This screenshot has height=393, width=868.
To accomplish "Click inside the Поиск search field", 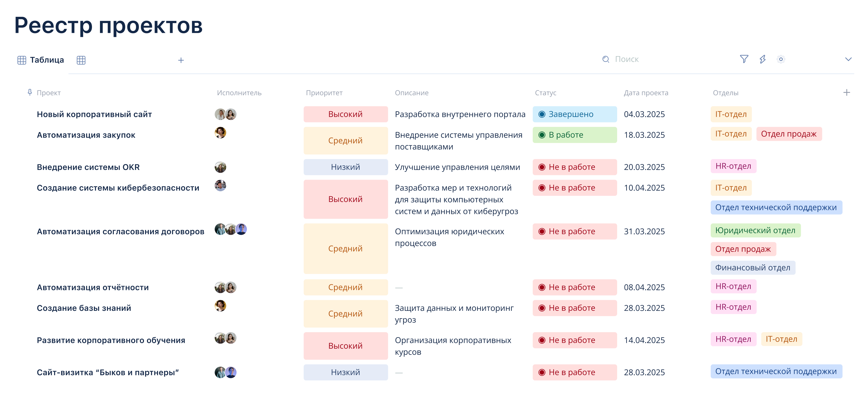I will coord(630,59).
